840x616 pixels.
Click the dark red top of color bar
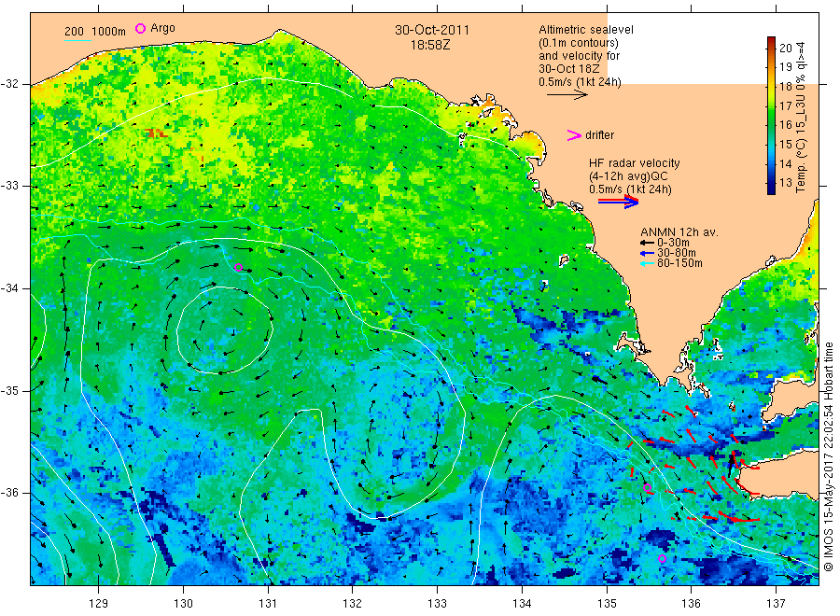coord(772,41)
